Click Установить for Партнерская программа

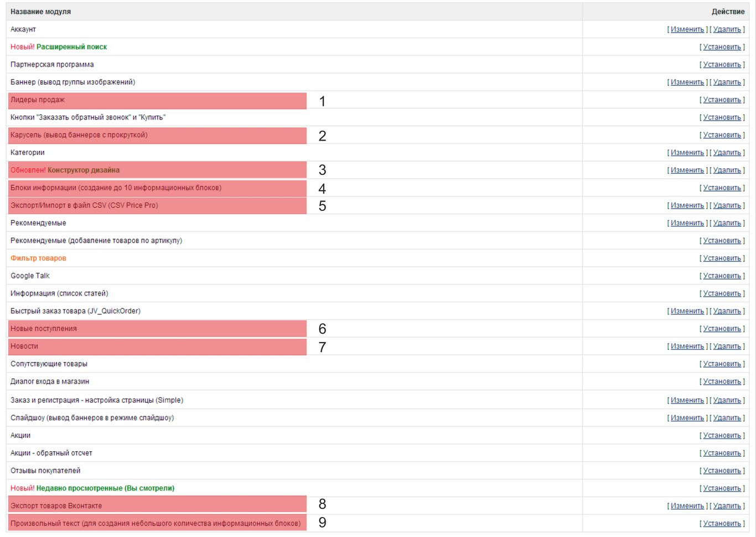(x=722, y=65)
